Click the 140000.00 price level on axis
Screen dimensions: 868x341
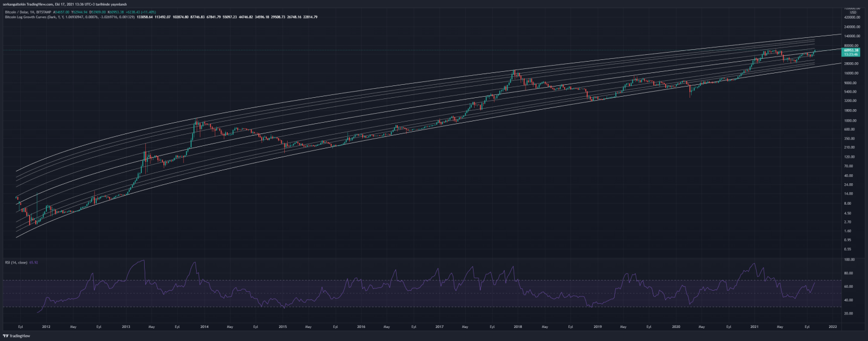(850, 36)
